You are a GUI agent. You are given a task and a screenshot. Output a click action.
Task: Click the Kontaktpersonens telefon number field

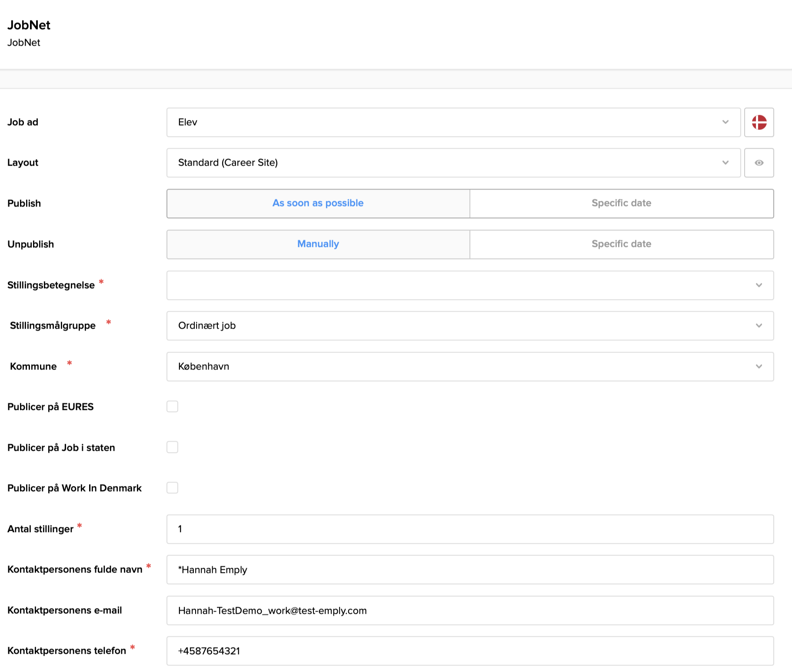pyautogui.click(x=469, y=651)
